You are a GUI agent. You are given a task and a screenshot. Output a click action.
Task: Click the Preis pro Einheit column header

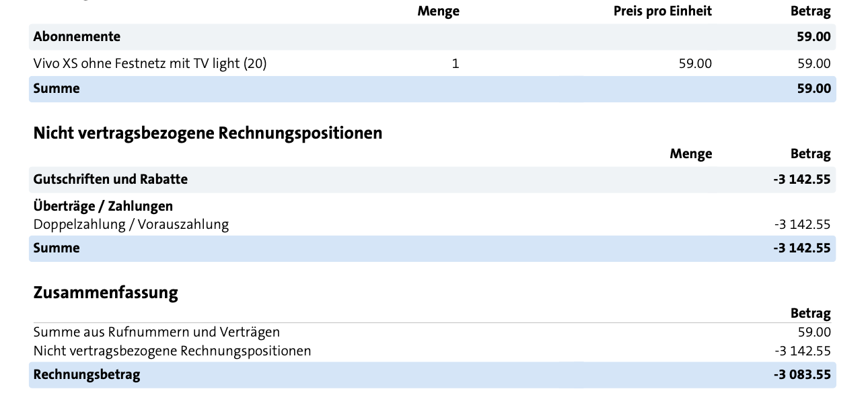[662, 11]
